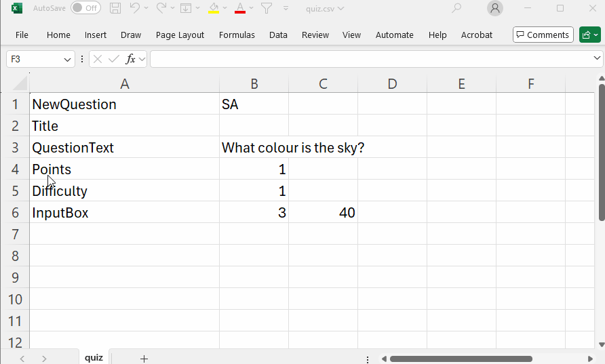Click the filter funnel icon
The height and width of the screenshot is (364, 605).
267,8
